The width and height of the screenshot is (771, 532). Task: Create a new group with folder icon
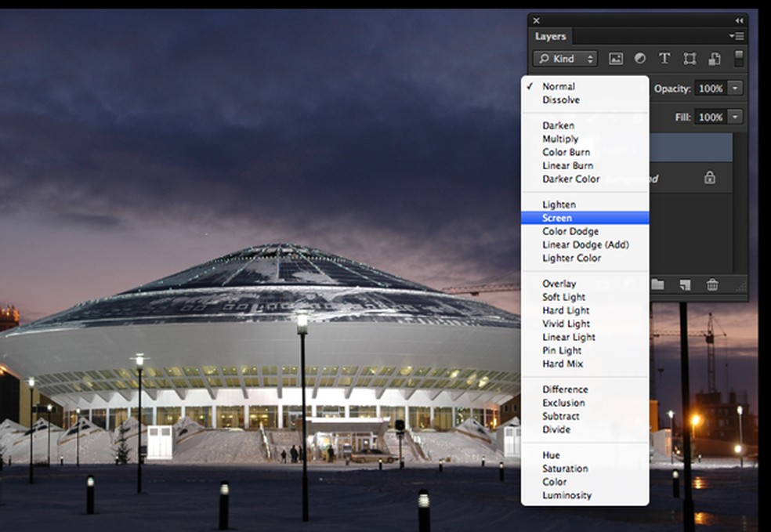tap(657, 285)
